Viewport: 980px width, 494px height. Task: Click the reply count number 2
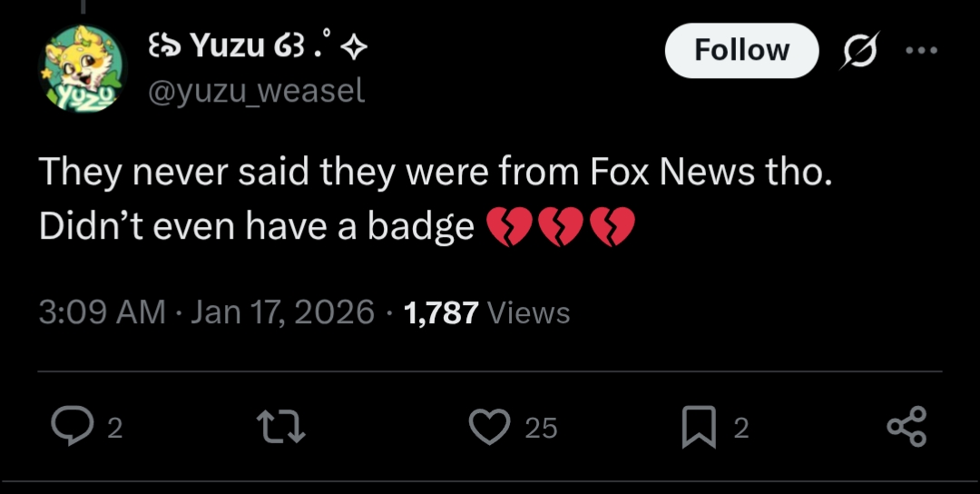114,428
